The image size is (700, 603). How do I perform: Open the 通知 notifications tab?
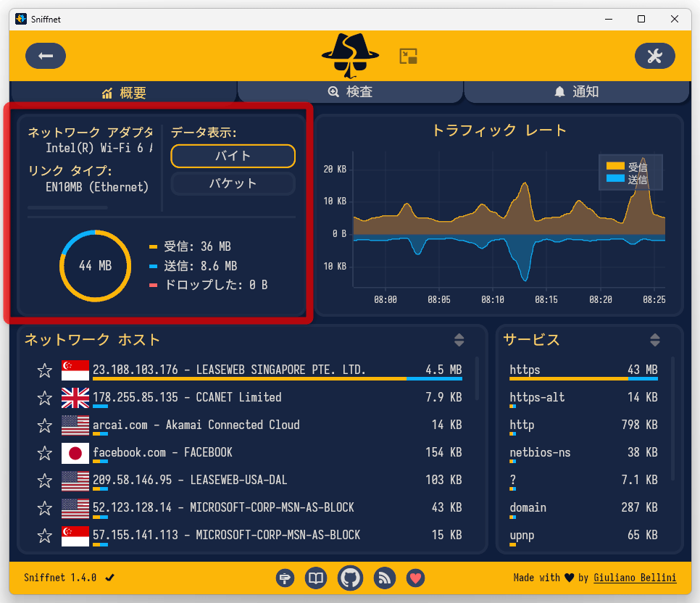pyautogui.click(x=577, y=92)
